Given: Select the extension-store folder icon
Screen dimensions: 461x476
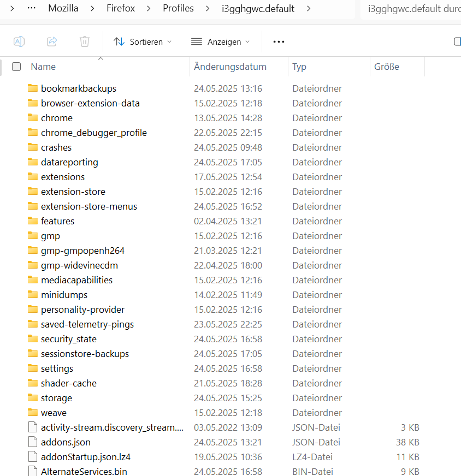Looking at the screenshot, I should pos(33,191).
